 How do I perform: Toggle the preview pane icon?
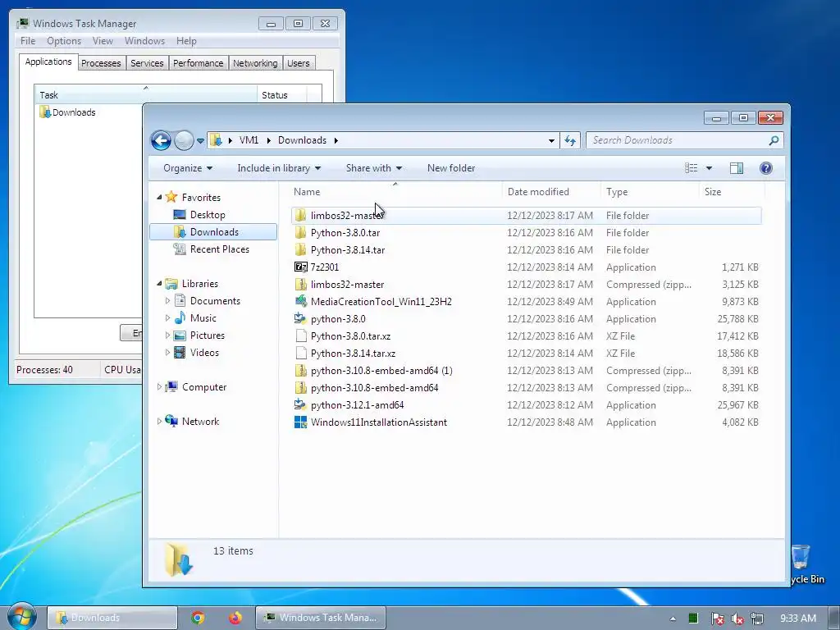(x=737, y=168)
